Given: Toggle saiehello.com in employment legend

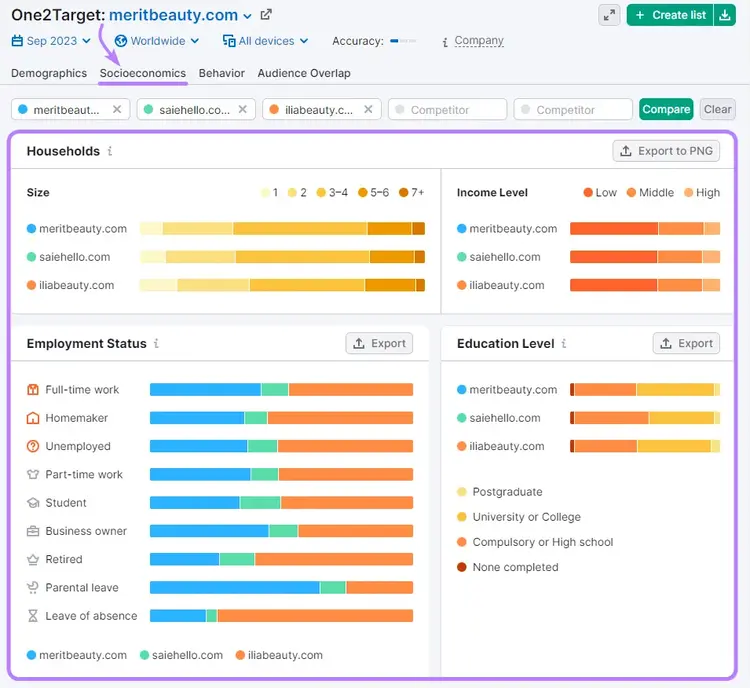Looking at the screenshot, I should [x=181, y=655].
